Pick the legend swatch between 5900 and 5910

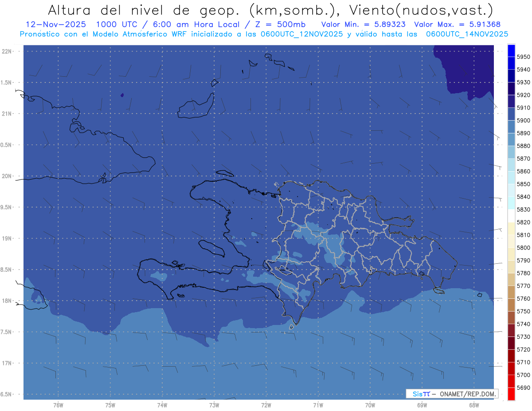[x=511, y=114]
